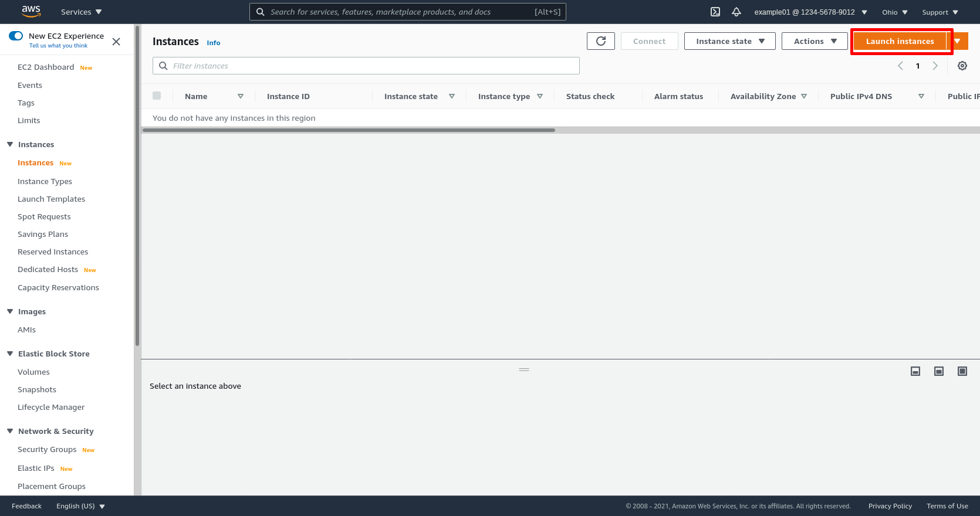Close the New EC2 Experience banner

tap(116, 42)
